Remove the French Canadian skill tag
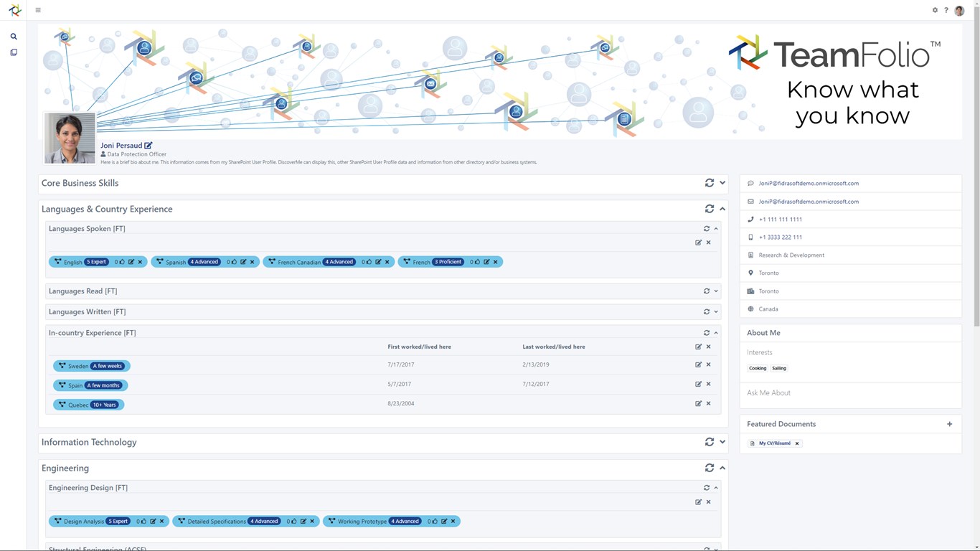 [387, 262]
